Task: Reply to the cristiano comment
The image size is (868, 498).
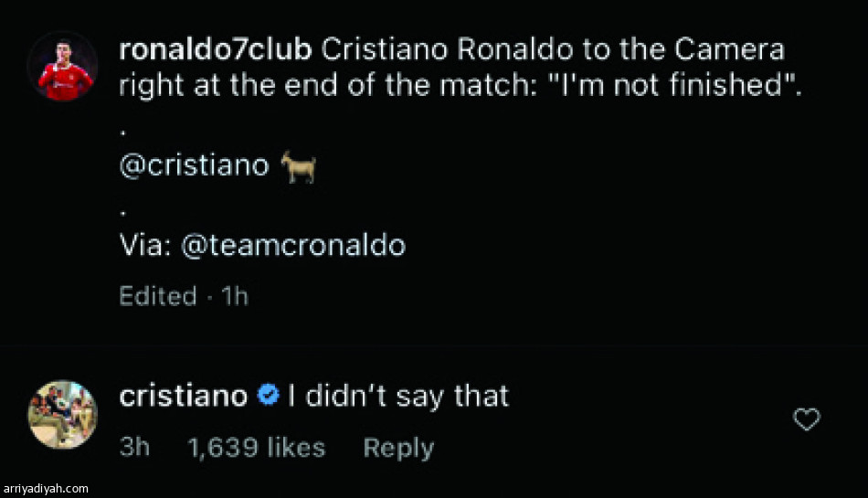Action: click(x=398, y=448)
